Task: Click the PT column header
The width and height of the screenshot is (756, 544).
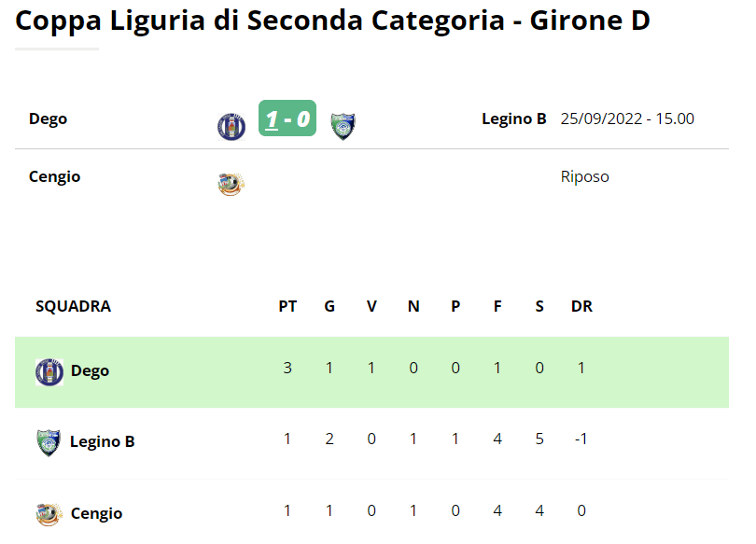Action: [x=287, y=306]
